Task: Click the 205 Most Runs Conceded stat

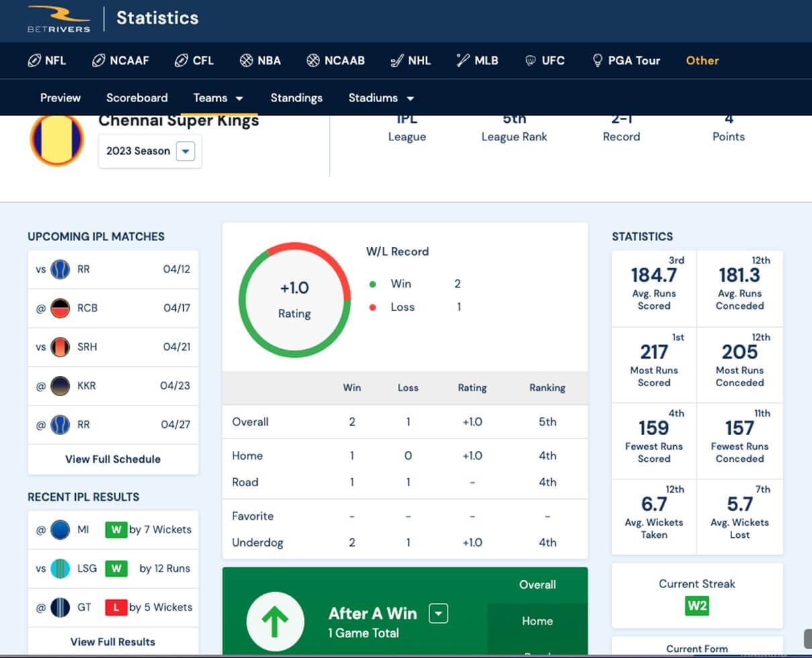Action: click(x=740, y=365)
